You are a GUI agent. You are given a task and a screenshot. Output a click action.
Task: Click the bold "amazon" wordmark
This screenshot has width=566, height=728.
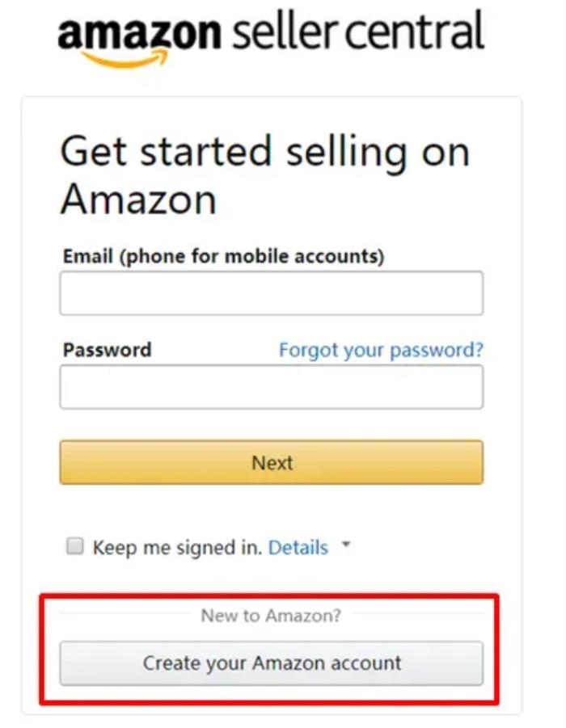pos(138,32)
